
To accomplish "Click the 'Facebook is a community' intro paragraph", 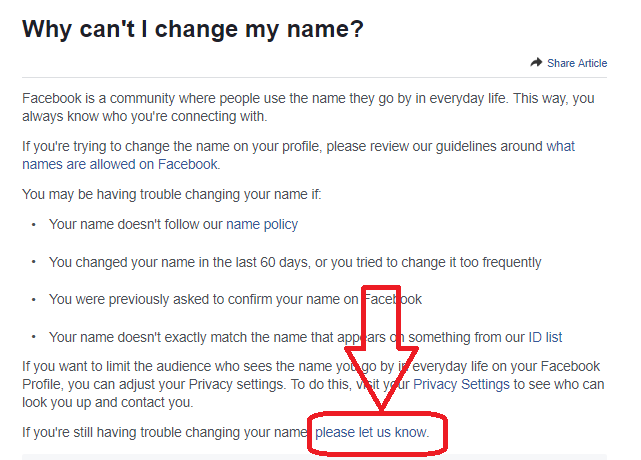I will [308, 107].
